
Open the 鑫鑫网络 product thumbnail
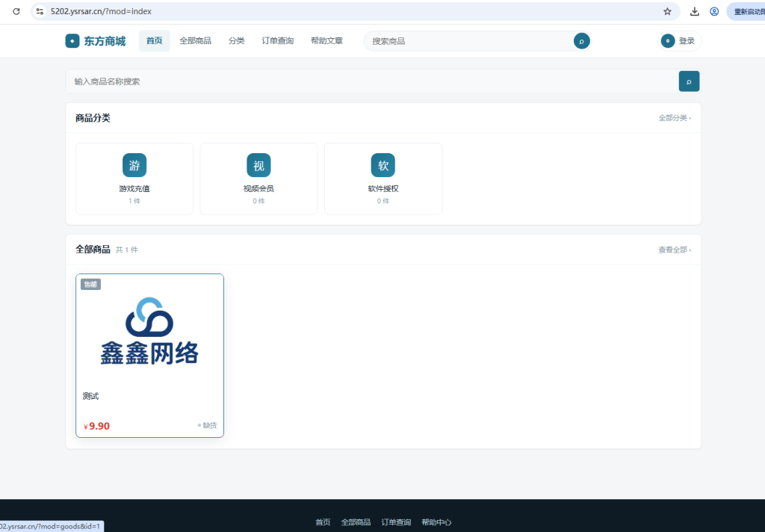coord(149,332)
